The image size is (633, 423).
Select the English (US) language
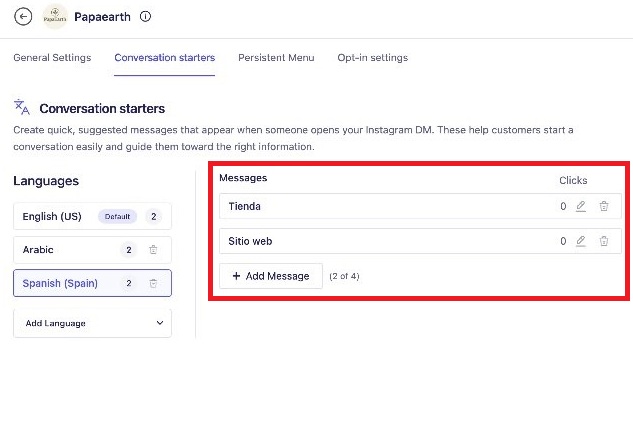tap(52, 216)
